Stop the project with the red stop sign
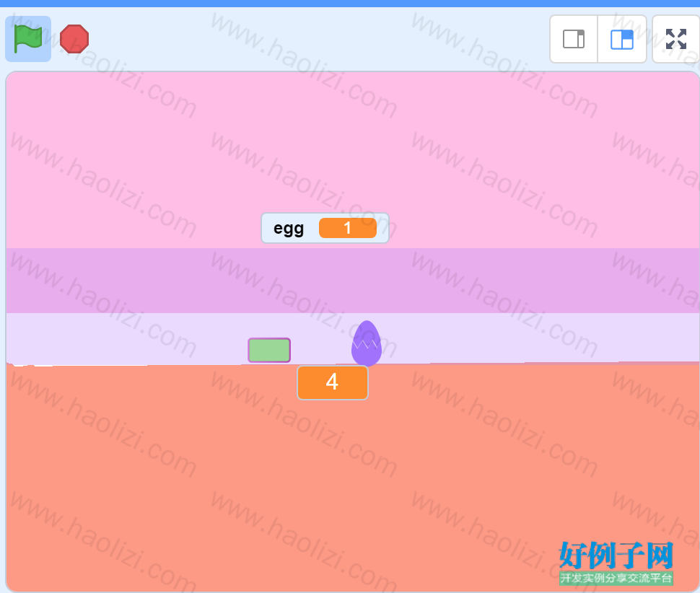Screen dimensions: 700x593 (x=74, y=39)
